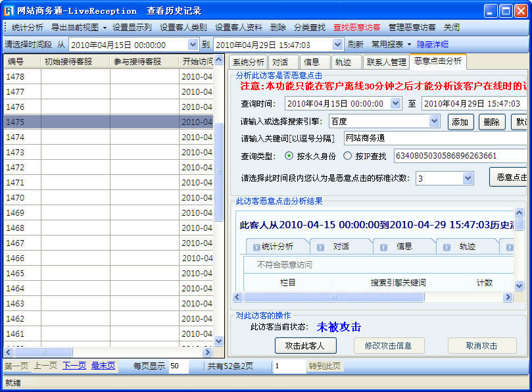The image size is (532, 392).
Task: Select the 恶意点击分析 tab
Action: [x=438, y=61]
